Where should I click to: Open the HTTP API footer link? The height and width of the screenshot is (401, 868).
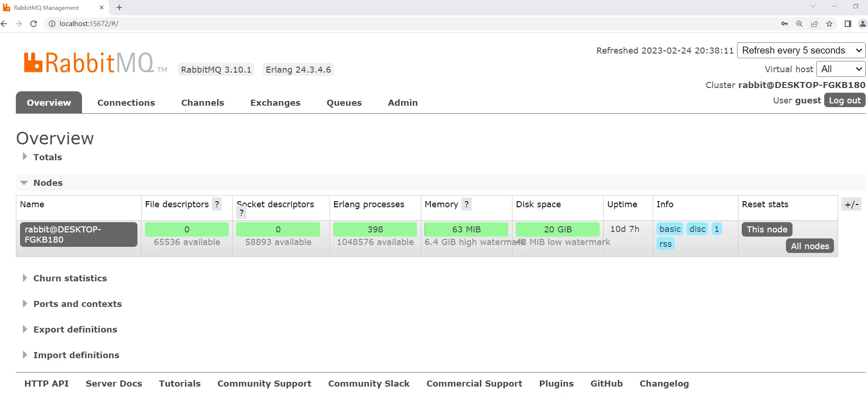tap(47, 383)
